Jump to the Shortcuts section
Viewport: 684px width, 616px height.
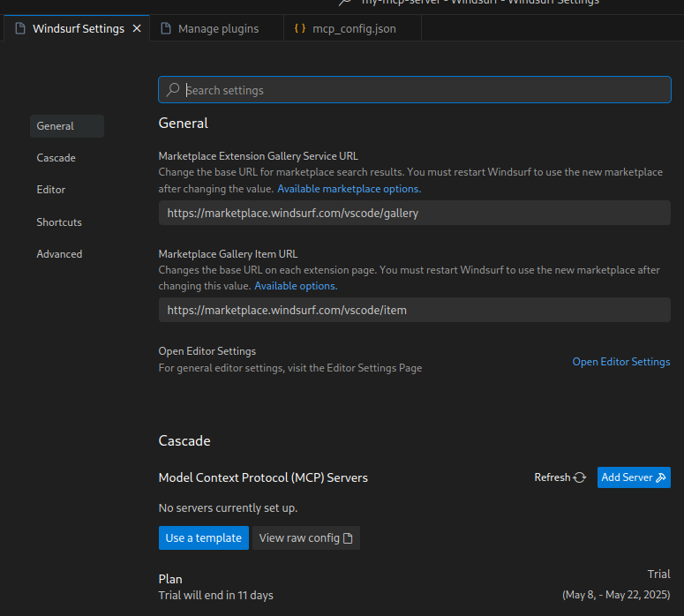tap(59, 222)
